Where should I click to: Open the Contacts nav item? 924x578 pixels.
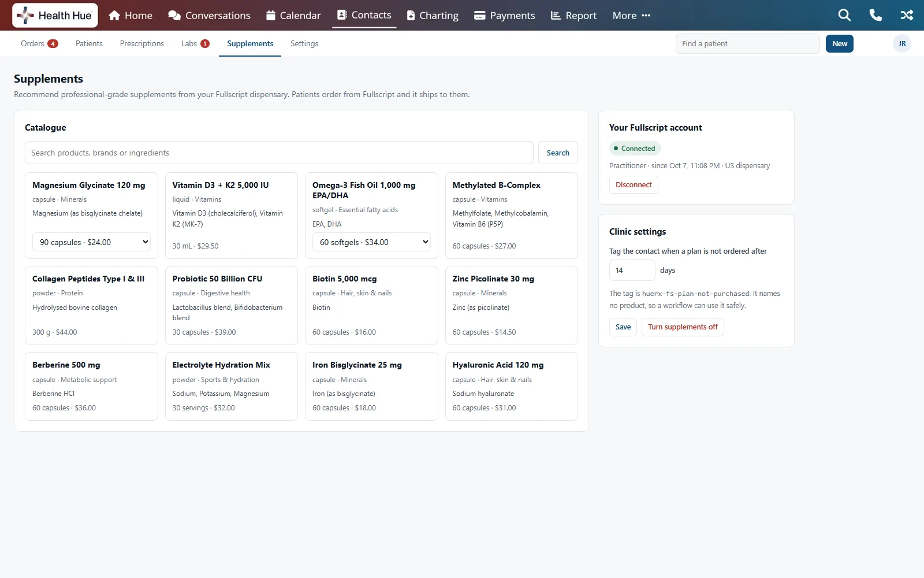[x=364, y=15]
